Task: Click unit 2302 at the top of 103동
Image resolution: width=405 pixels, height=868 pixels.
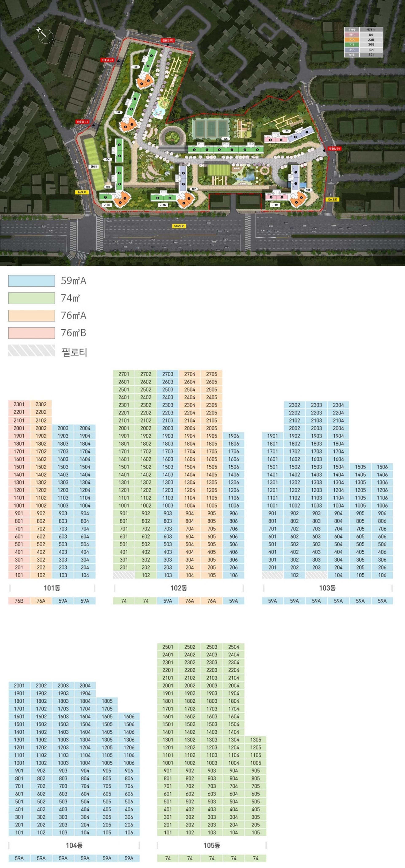Action: (295, 405)
